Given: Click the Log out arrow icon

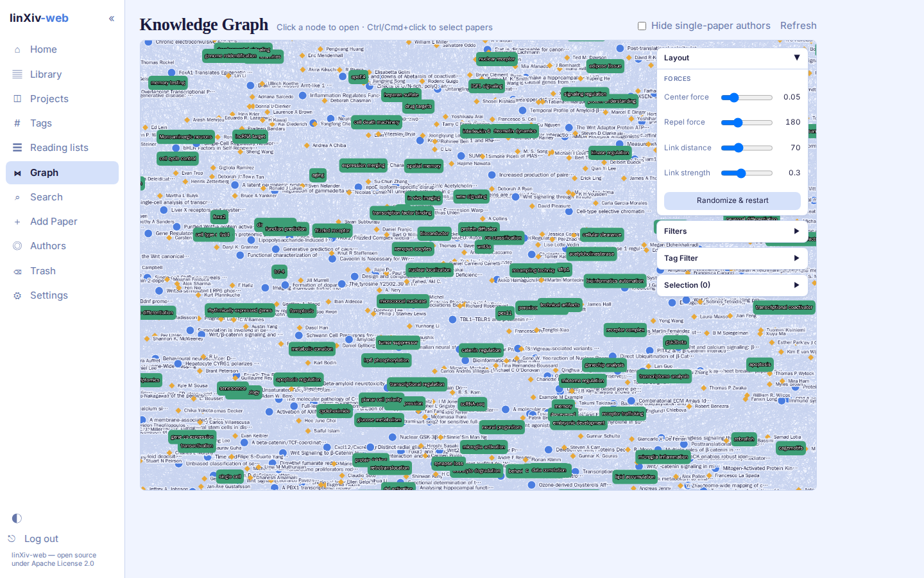Looking at the screenshot, I should [12, 539].
